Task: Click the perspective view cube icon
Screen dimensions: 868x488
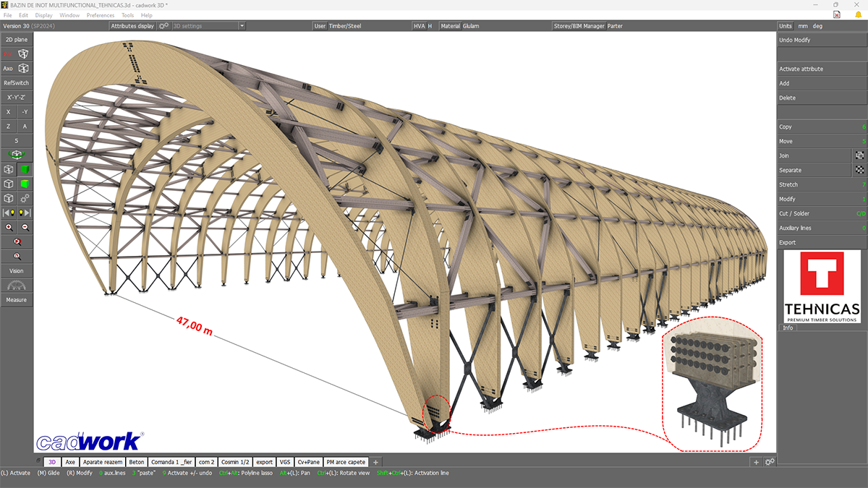Action: (24, 54)
